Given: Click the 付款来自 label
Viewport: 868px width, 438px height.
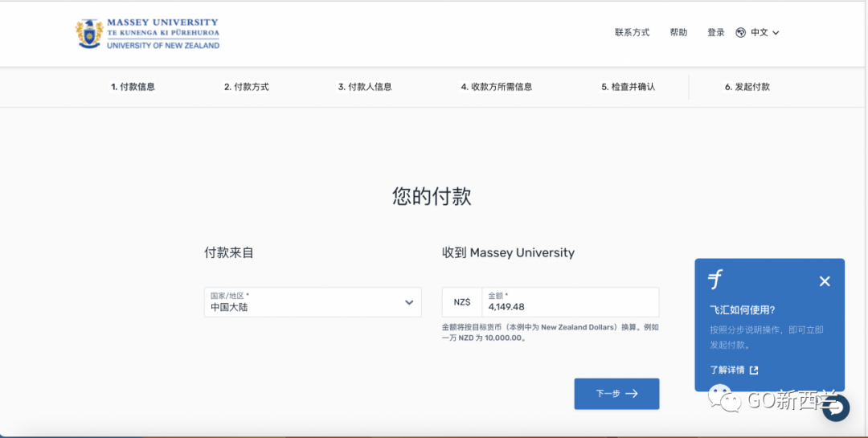Looking at the screenshot, I should 228,253.
